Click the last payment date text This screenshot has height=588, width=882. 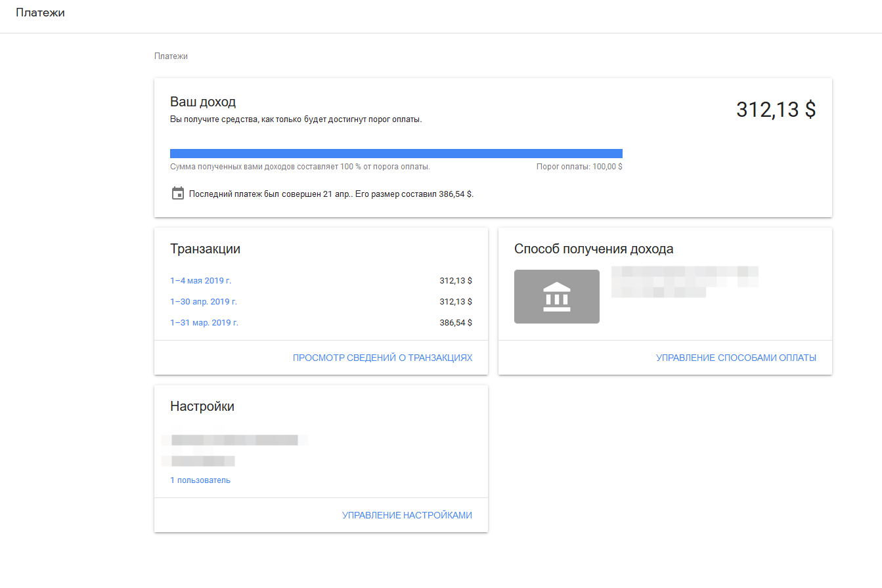[331, 194]
